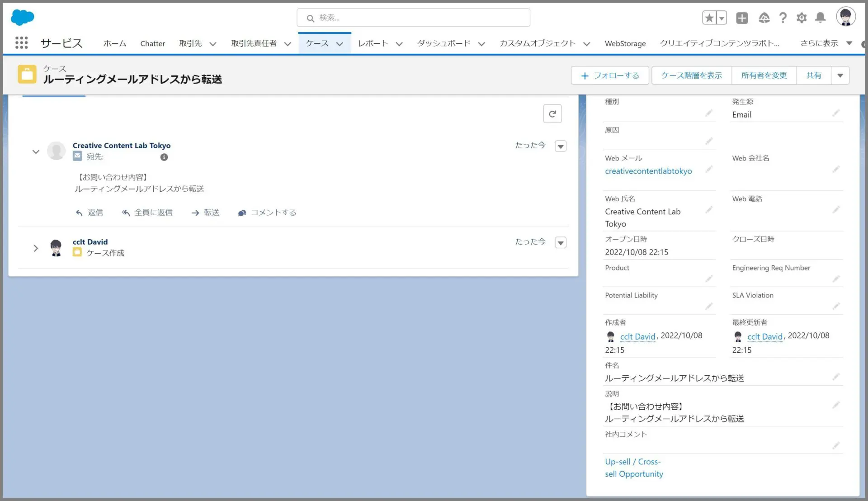The image size is (868, 501).
Task: Click the email envelope icon next to 宛先
Action: point(77,156)
